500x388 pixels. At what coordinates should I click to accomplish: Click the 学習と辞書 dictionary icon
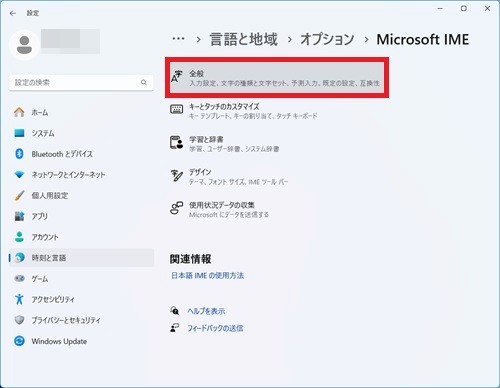[177, 143]
